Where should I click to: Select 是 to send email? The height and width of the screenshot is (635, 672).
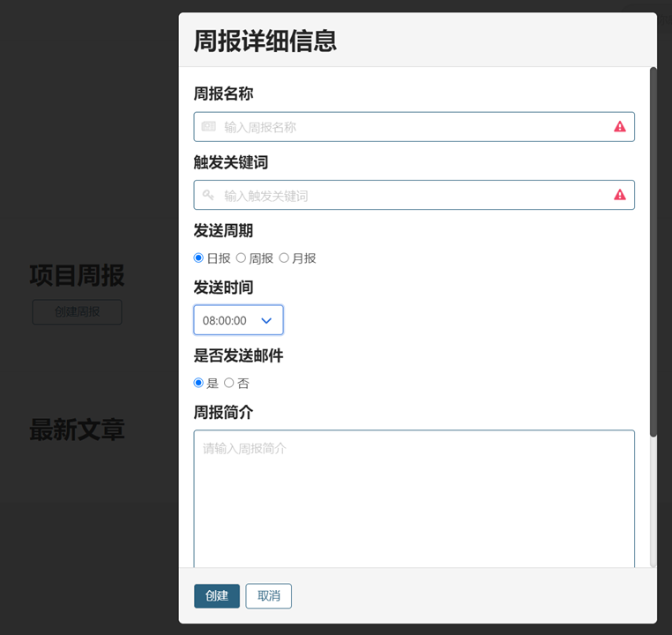point(198,383)
